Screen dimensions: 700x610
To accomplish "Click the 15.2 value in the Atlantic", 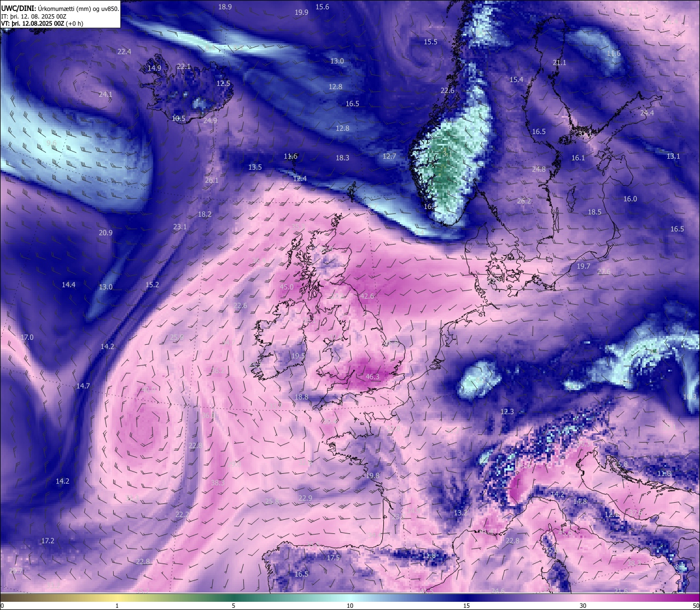I will [152, 284].
